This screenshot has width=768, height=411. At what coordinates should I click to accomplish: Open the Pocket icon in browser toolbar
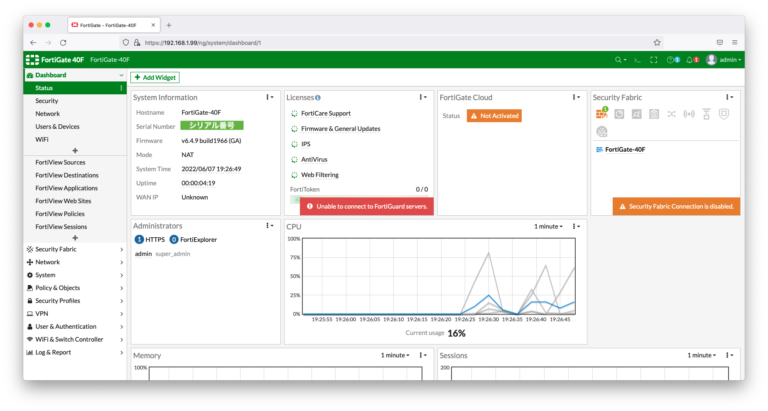click(720, 43)
